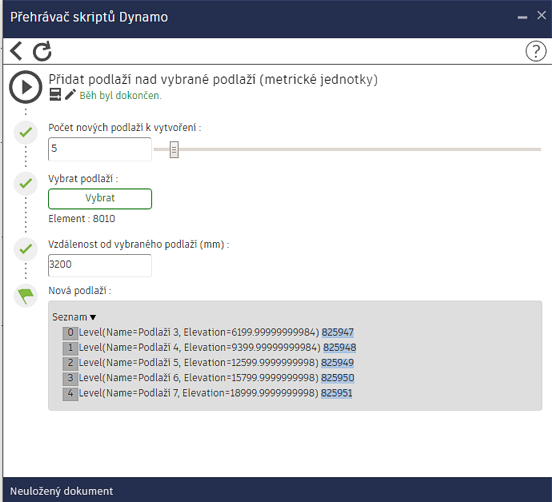This screenshot has height=502, width=552.
Task: Select the list row for Podlaží 4
Action: (x=209, y=347)
